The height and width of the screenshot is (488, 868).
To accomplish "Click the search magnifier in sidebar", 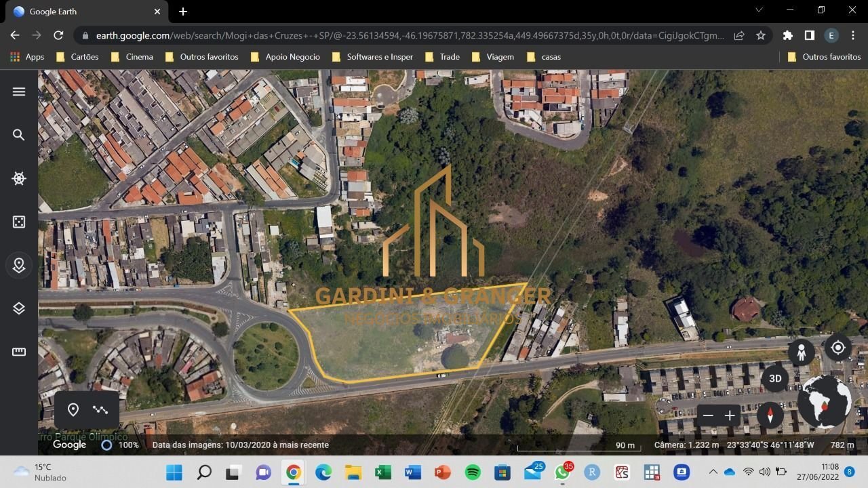I will (19, 135).
